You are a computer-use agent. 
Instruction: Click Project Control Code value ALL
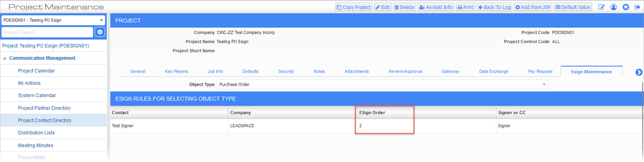[556, 42]
